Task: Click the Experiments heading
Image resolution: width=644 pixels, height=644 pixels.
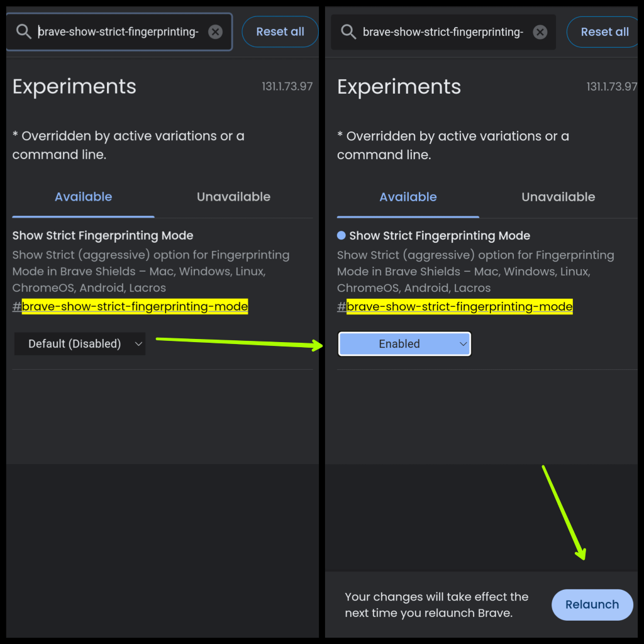Action: [x=74, y=87]
